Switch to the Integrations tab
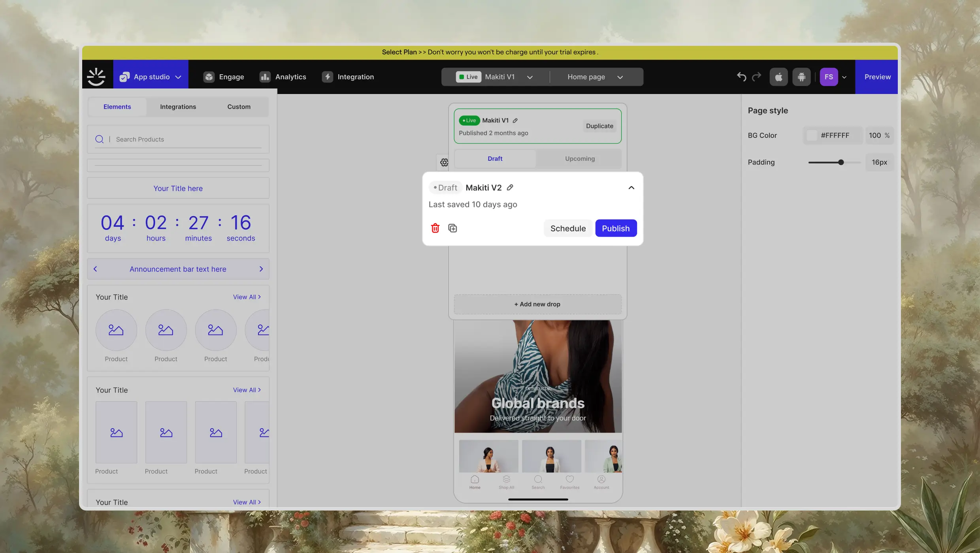The image size is (980, 553). (x=178, y=107)
